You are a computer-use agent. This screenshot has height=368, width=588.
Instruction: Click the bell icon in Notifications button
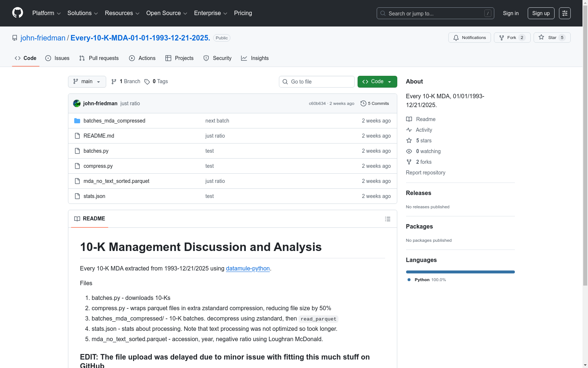click(x=456, y=38)
